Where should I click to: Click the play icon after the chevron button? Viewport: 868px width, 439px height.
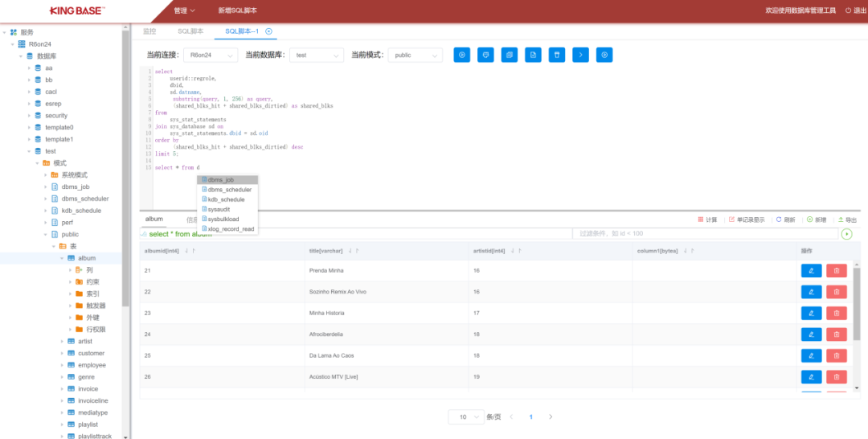(604, 55)
